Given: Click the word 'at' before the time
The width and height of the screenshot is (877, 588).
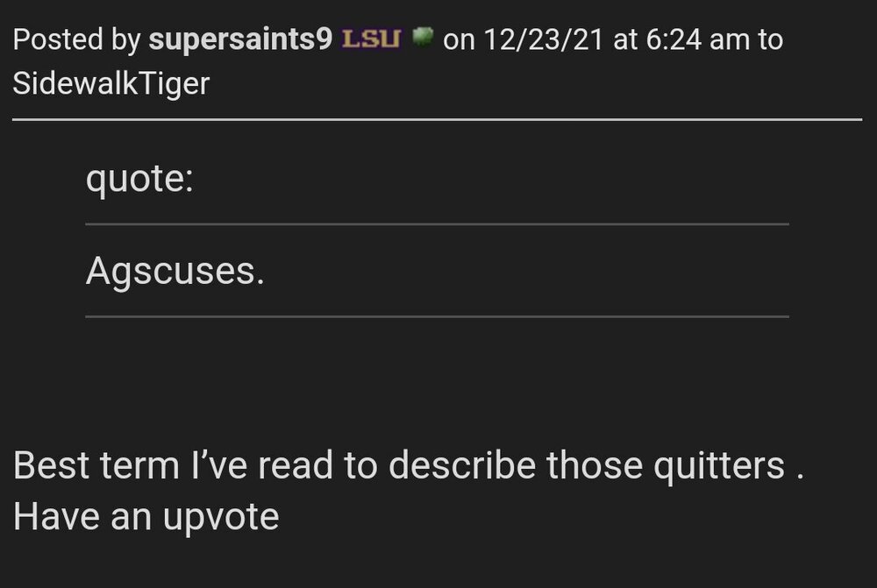Looking at the screenshot, I should click(x=626, y=40).
